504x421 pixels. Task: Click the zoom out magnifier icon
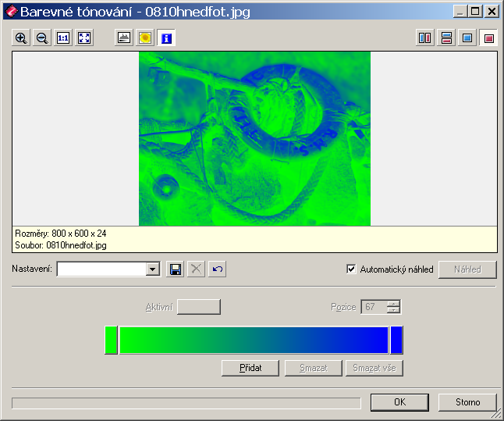pos(42,37)
